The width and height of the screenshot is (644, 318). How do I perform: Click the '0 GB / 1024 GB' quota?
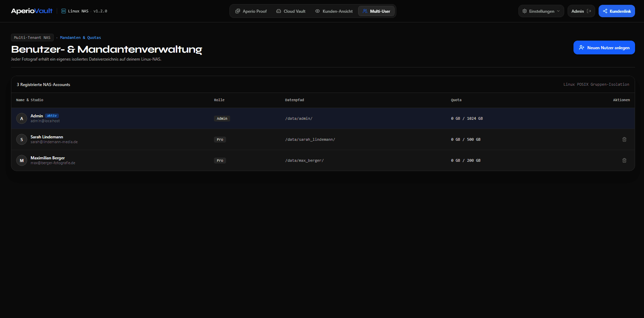pos(467,118)
